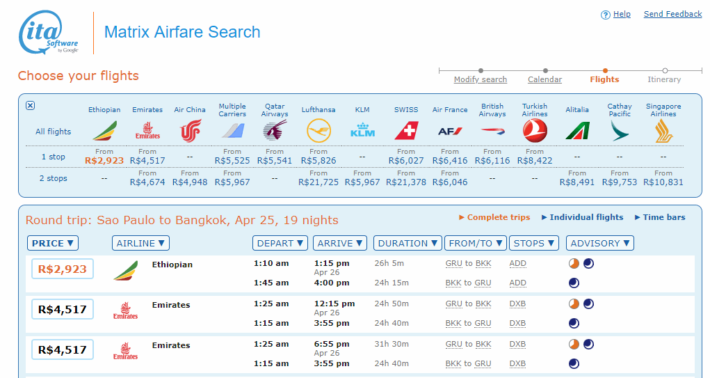Close the airline matrix panel

click(x=30, y=105)
